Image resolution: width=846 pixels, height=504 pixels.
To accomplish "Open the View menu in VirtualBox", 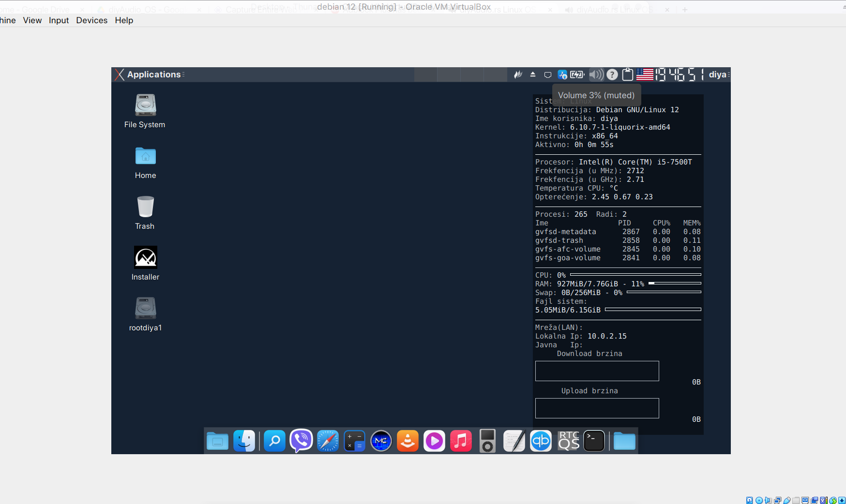I will 32,20.
